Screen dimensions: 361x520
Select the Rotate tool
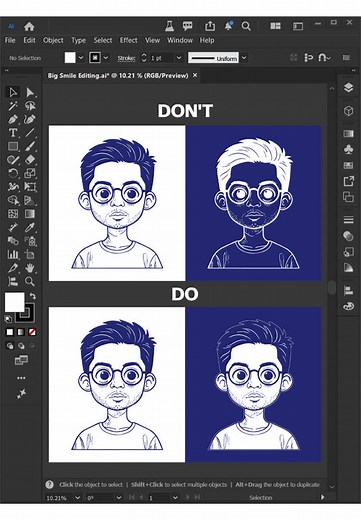coord(13,173)
